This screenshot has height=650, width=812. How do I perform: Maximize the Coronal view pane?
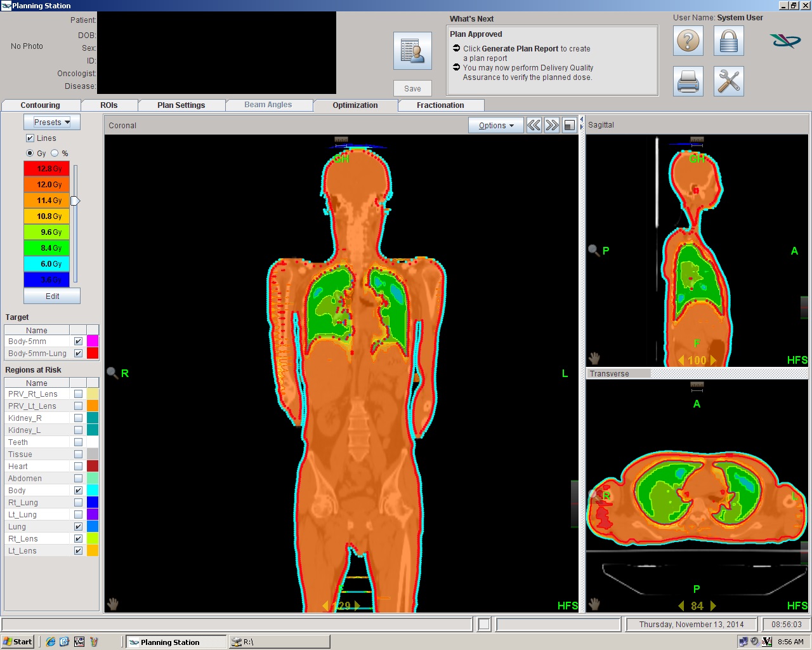(569, 125)
